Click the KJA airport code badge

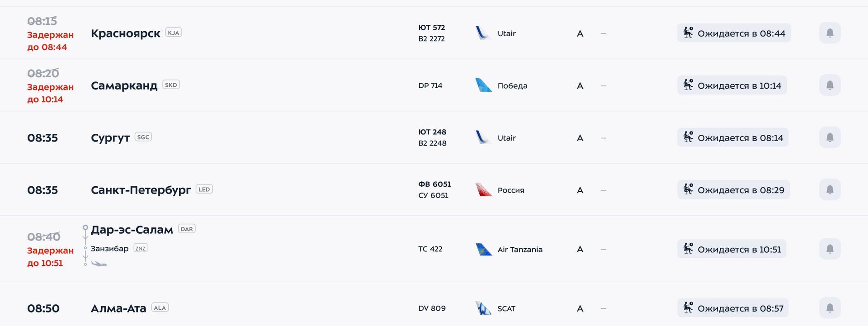(174, 33)
